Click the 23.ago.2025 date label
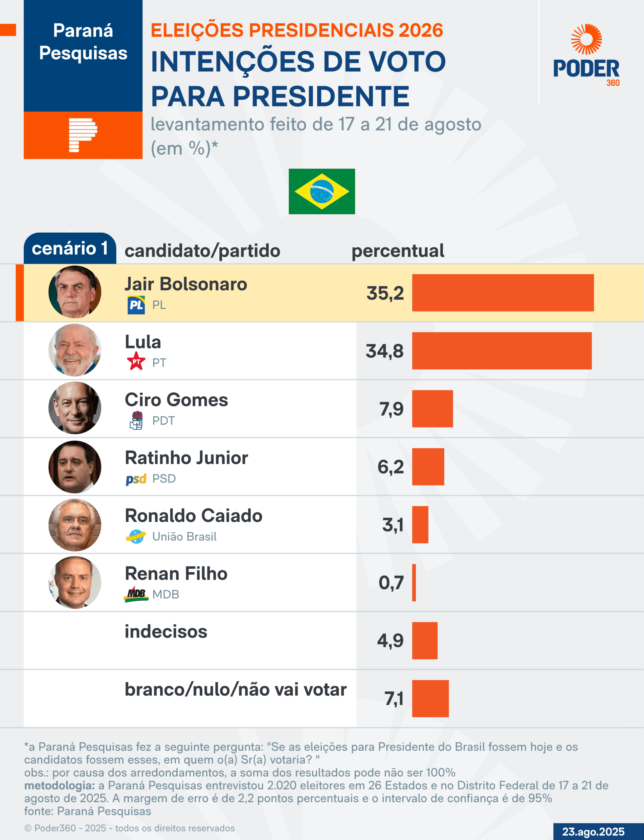 pos(593,831)
